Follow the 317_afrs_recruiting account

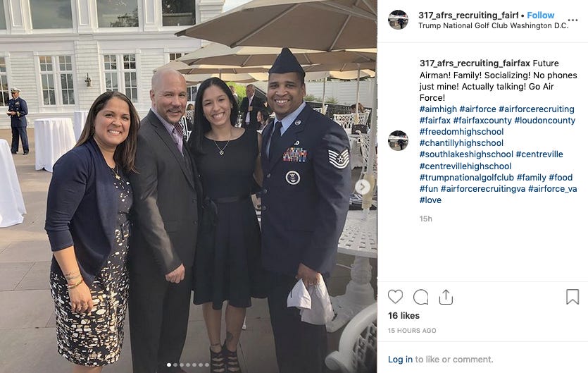(540, 15)
